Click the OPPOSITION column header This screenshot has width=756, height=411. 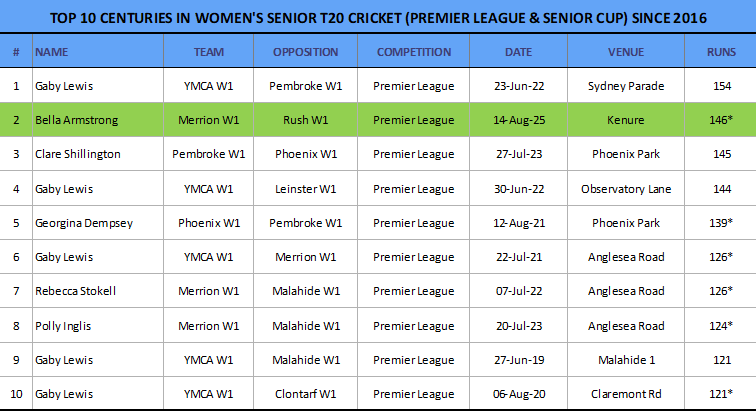pyautogui.click(x=305, y=51)
